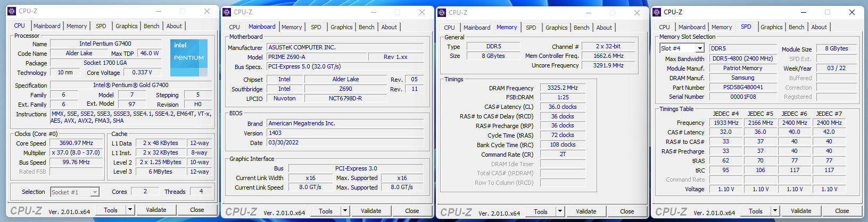The width and height of the screenshot is (868, 222).
Task: Click the Uncore Frequency 3291.9 MHz value
Action: tap(609, 65)
